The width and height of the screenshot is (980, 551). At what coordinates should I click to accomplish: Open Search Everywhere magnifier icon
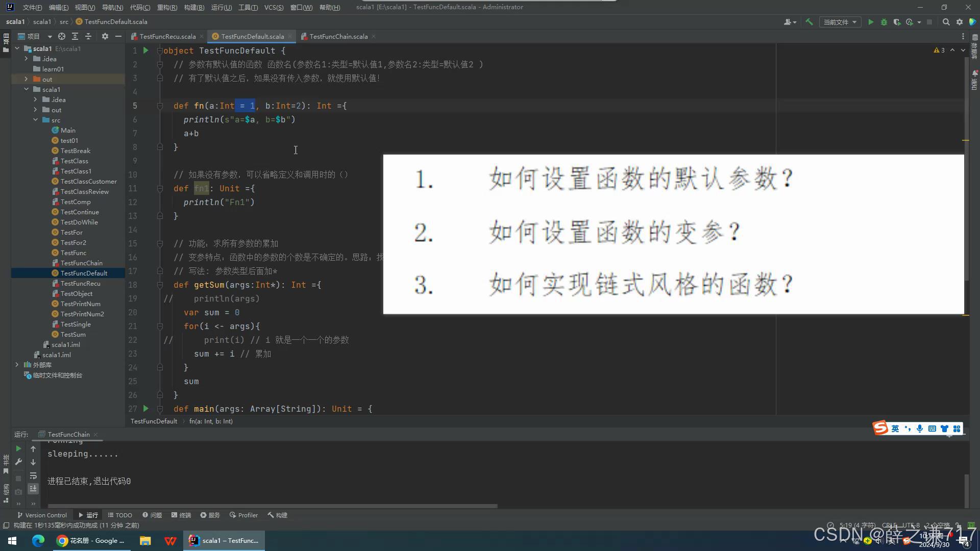pyautogui.click(x=946, y=22)
